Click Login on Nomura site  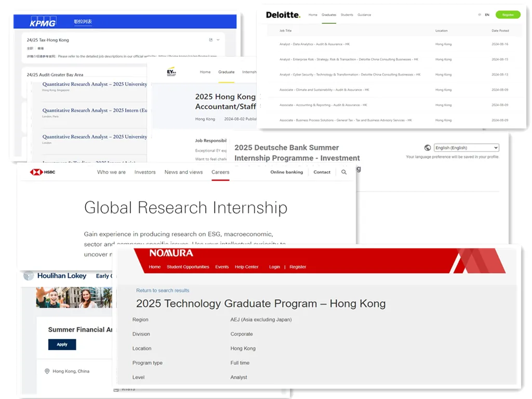point(274,267)
